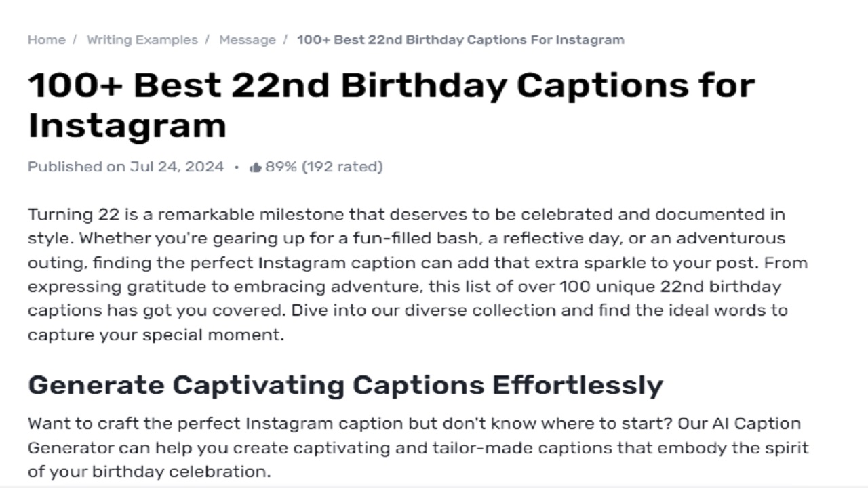Open the Message breadcrumb link

[x=247, y=39]
